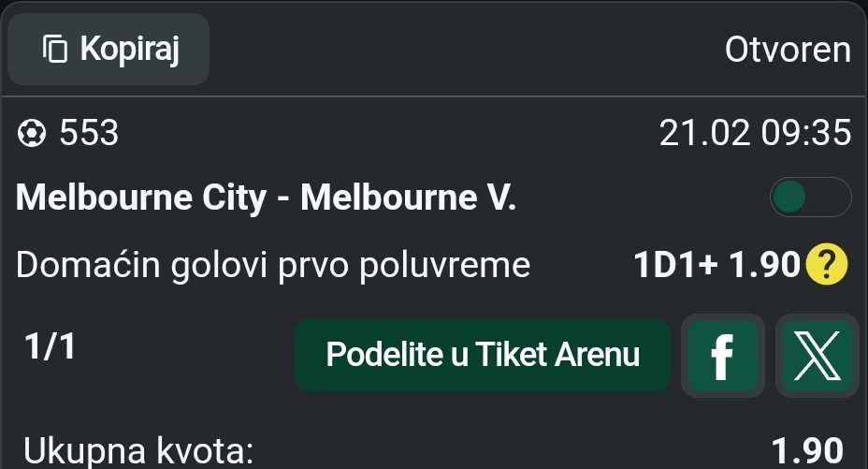Image resolution: width=868 pixels, height=469 pixels.
Task: Select the match code 553
Action: (89, 134)
